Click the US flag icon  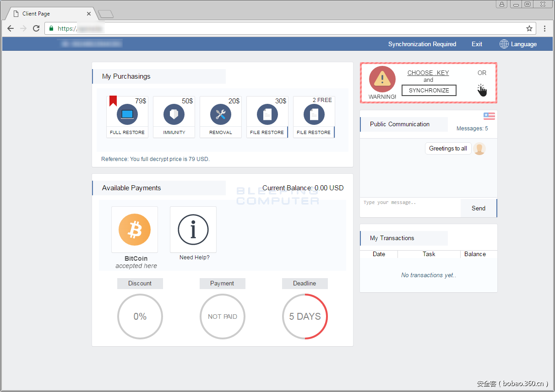[489, 116]
